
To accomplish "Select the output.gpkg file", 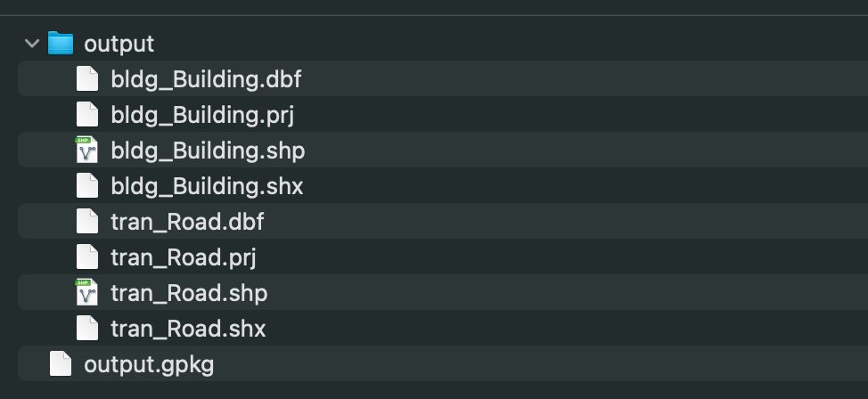I will [x=149, y=364].
